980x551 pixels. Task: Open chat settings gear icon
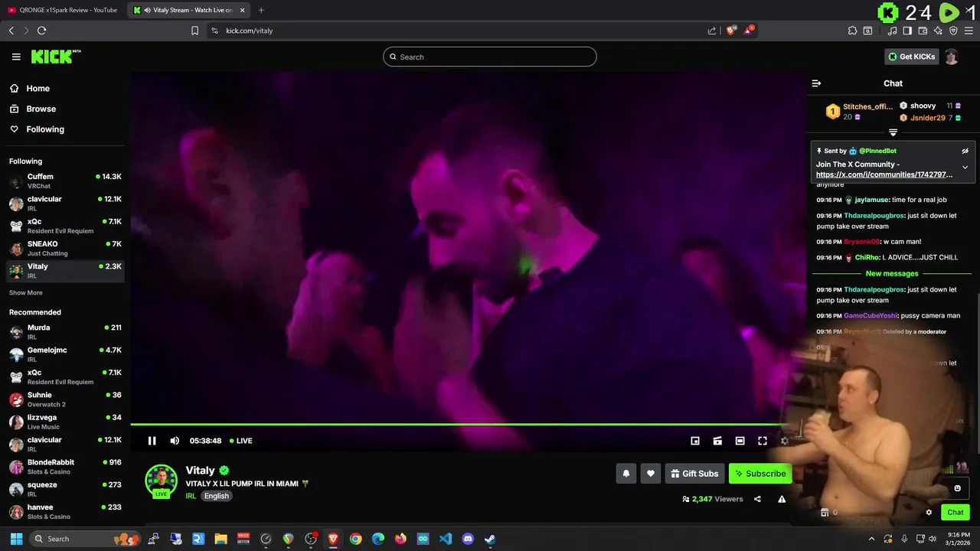(929, 513)
